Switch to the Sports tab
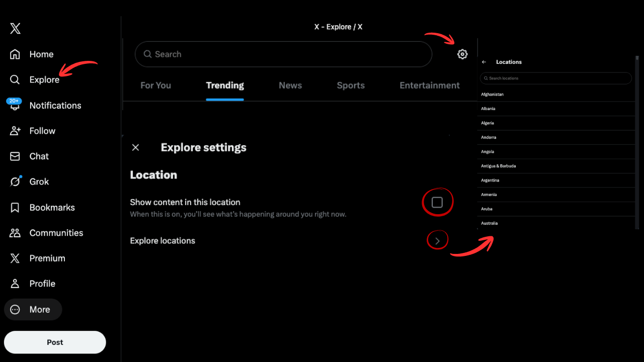This screenshot has height=362, width=644. tap(351, 85)
